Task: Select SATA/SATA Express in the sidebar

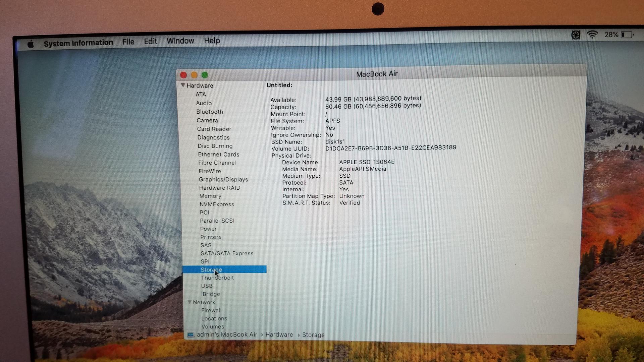Action: [x=227, y=253]
